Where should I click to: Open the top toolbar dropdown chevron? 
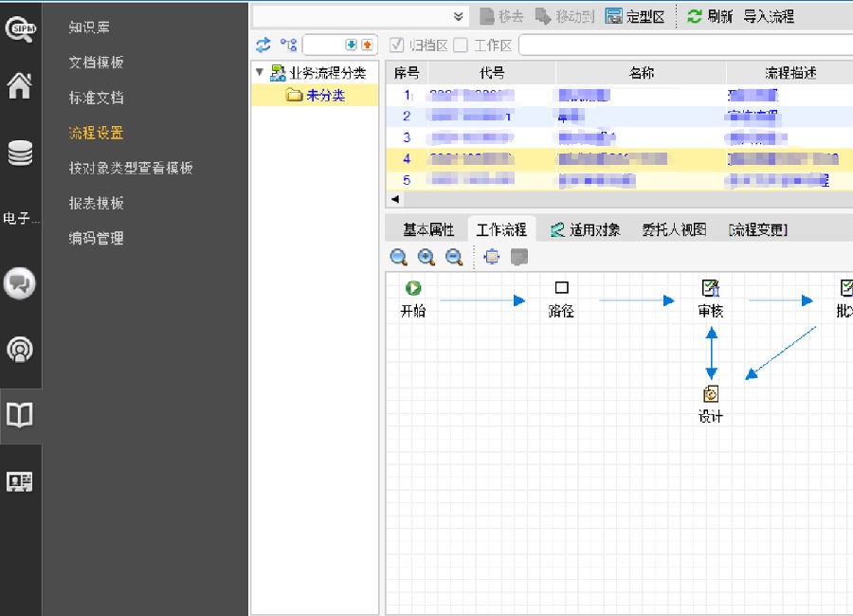[459, 16]
